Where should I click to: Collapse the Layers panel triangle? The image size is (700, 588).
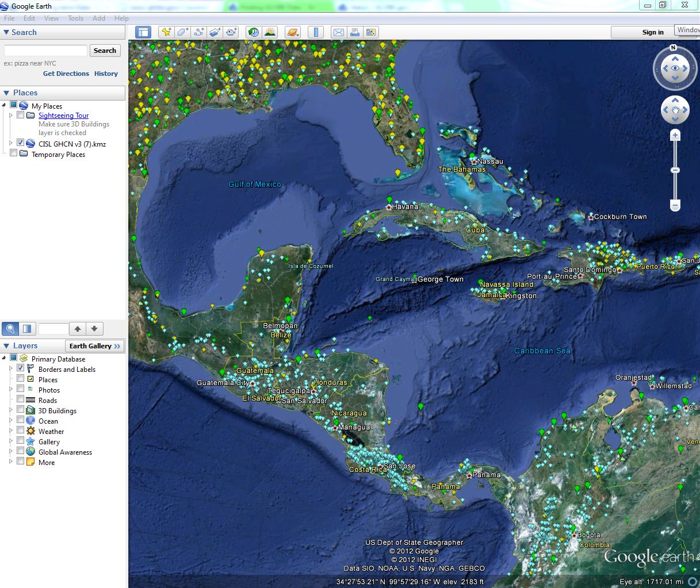6,346
